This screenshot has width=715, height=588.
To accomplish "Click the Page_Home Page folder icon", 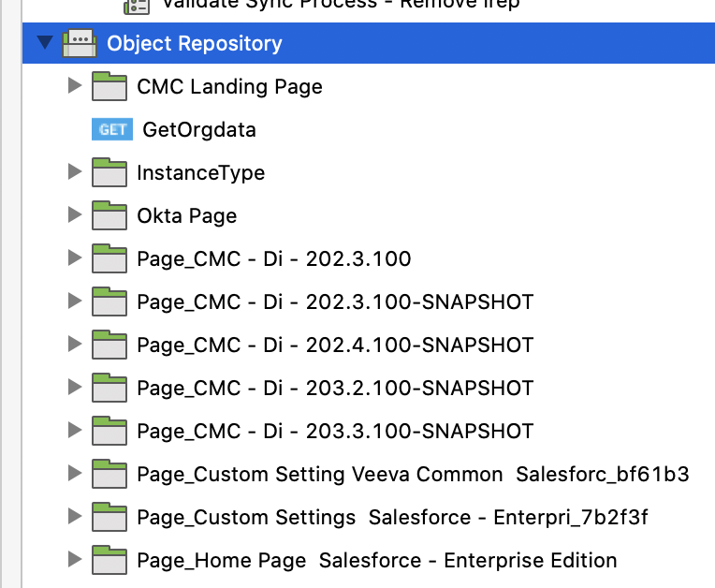I will click(109, 560).
